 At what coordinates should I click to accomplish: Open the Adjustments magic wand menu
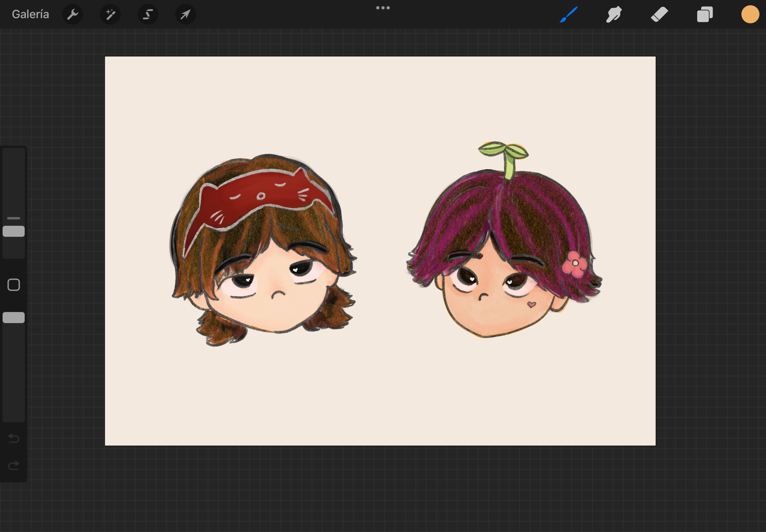click(110, 14)
